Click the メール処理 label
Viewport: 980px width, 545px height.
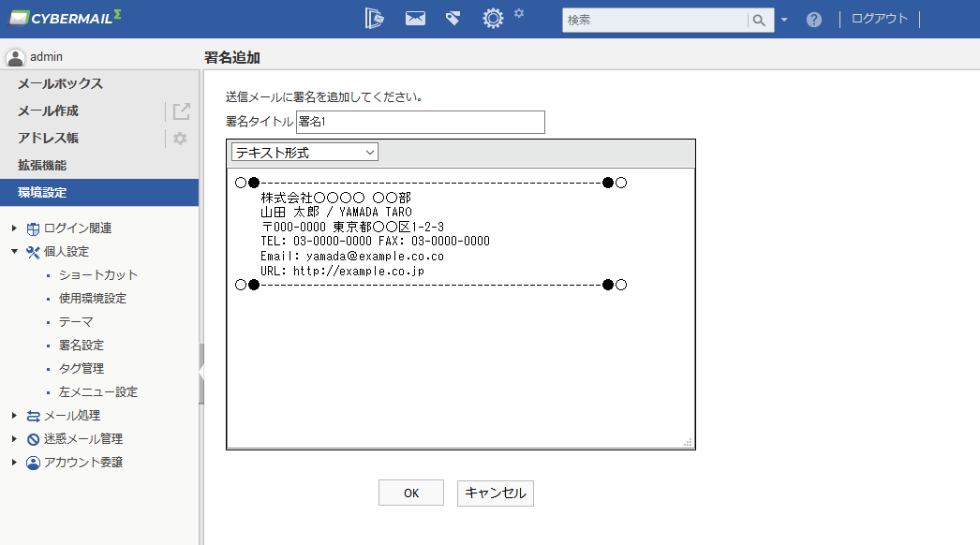72,415
